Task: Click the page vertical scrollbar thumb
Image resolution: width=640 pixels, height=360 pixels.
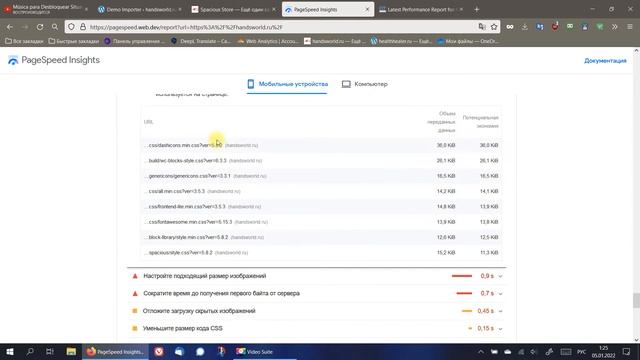Action: [636, 301]
